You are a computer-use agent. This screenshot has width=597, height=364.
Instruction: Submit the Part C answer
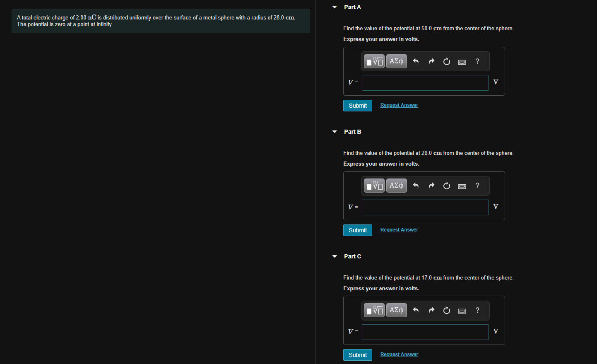358,355
